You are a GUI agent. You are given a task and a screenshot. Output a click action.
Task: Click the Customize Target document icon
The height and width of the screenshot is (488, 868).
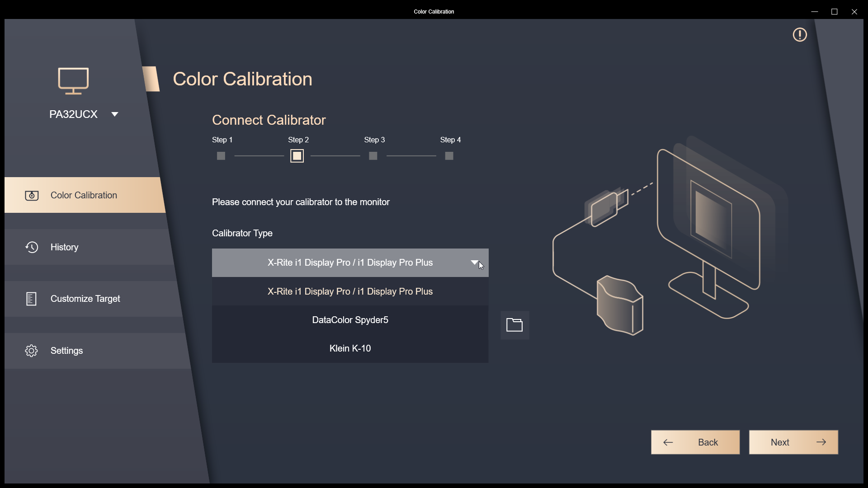point(31,299)
